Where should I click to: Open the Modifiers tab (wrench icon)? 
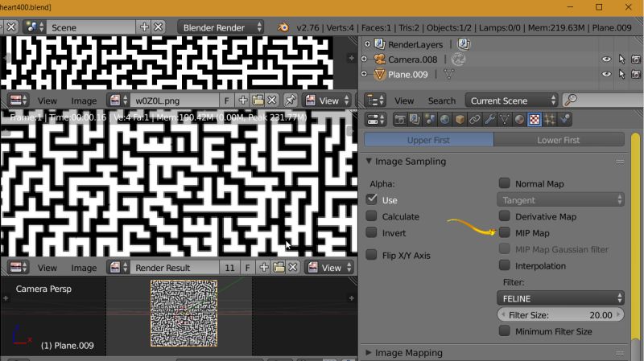coord(489,120)
